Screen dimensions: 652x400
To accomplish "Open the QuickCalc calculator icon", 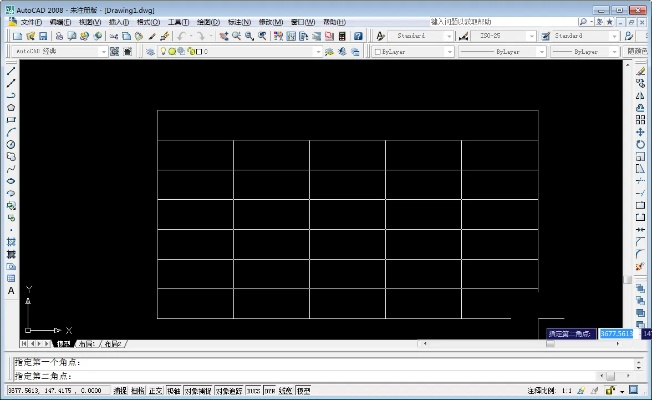I will (x=342, y=36).
